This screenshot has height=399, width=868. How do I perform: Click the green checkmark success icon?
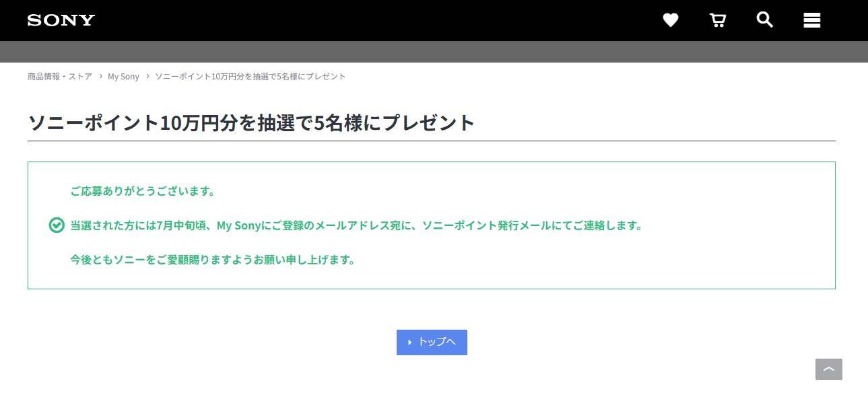click(57, 225)
